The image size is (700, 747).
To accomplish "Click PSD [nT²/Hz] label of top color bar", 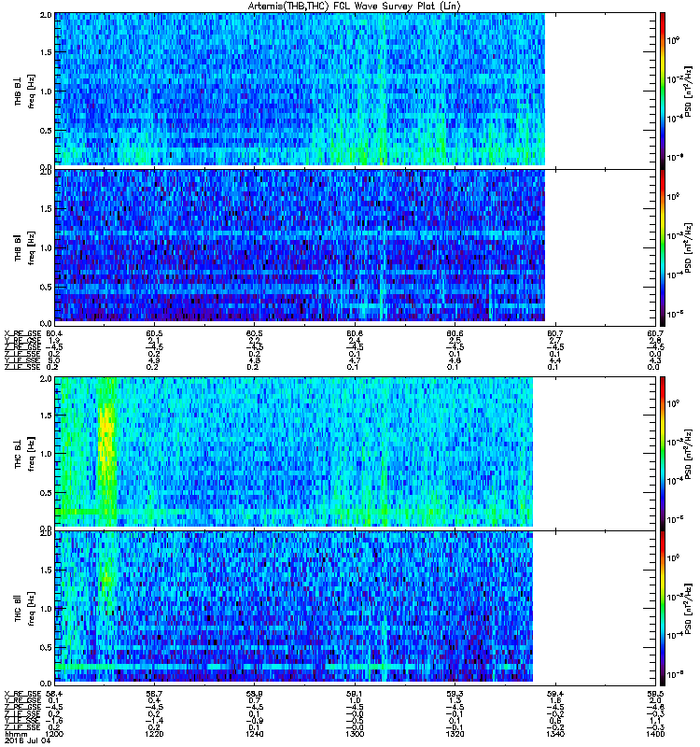I will [x=688, y=91].
